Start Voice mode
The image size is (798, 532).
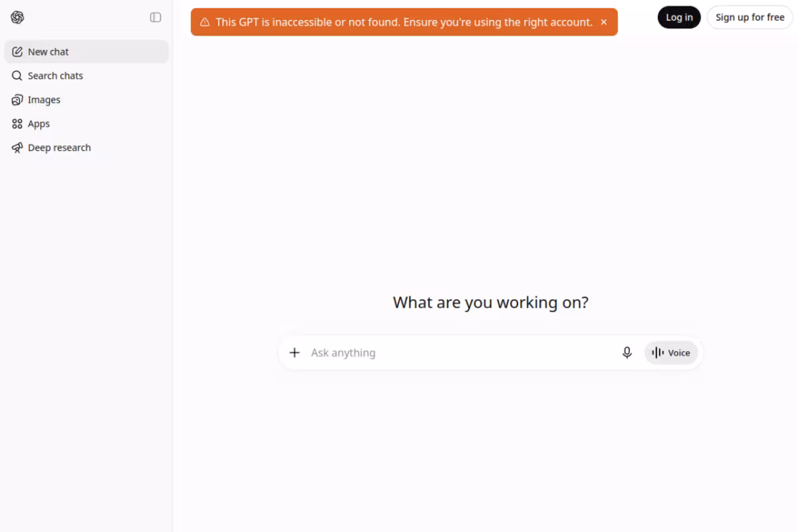[x=671, y=352]
